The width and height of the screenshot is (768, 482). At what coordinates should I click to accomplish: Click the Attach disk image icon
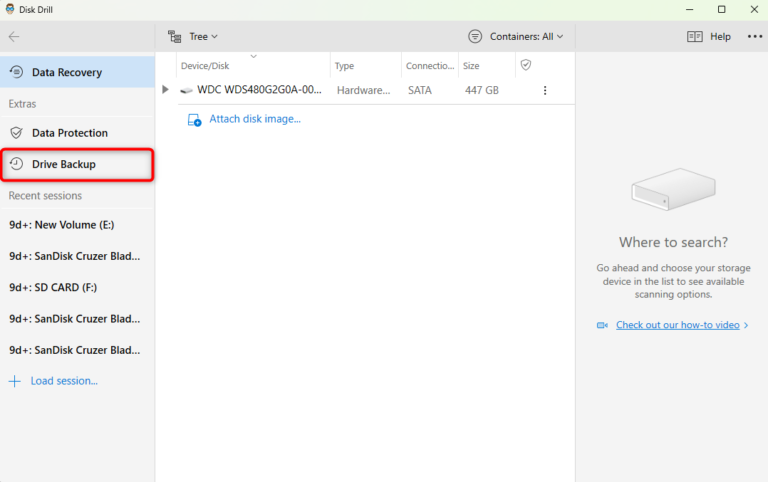tap(194, 119)
